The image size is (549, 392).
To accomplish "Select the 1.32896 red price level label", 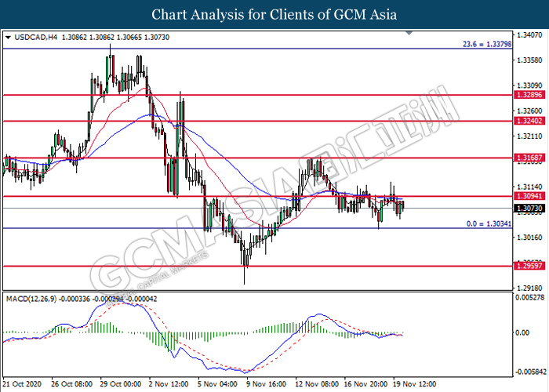I will pos(529,95).
